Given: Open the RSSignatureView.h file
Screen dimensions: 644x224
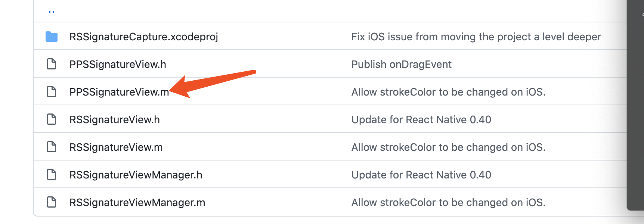Looking at the screenshot, I should pyautogui.click(x=115, y=119).
